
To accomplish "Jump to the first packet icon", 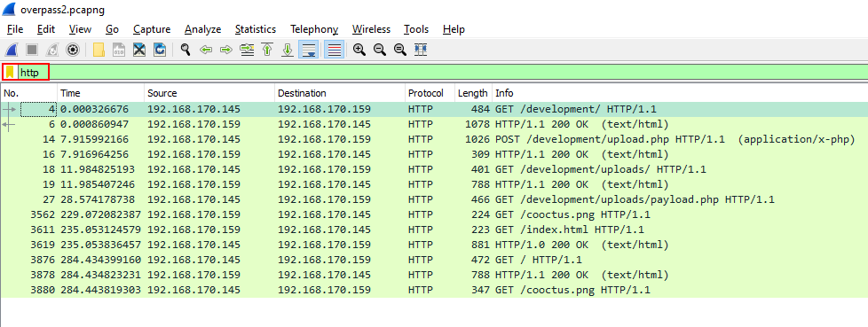I will click(x=267, y=50).
